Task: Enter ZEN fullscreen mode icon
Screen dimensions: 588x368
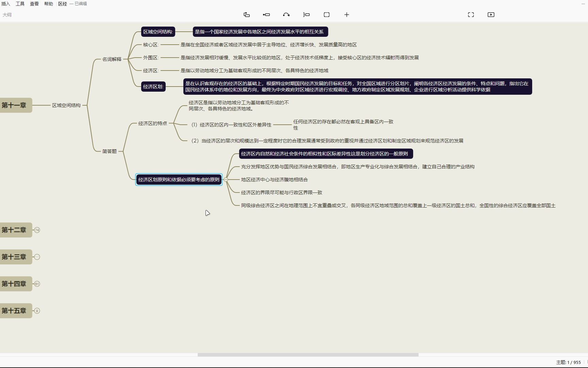Action: [471, 15]
